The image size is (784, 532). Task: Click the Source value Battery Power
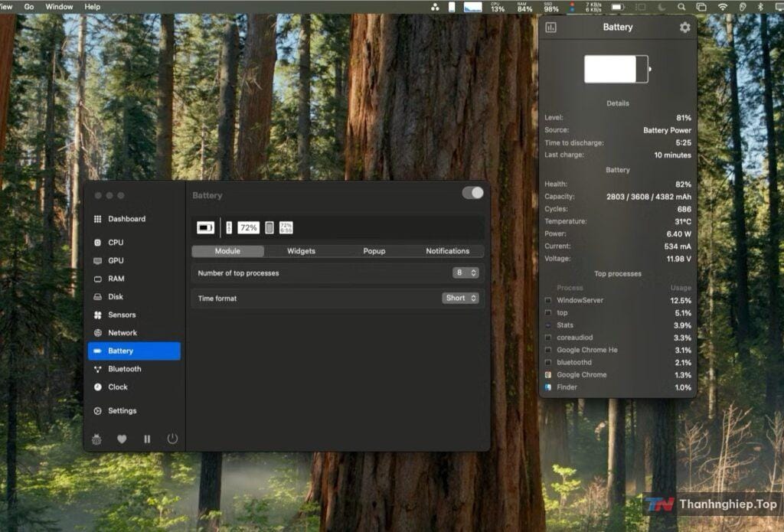pyautogui.click(x=667, y=130)
